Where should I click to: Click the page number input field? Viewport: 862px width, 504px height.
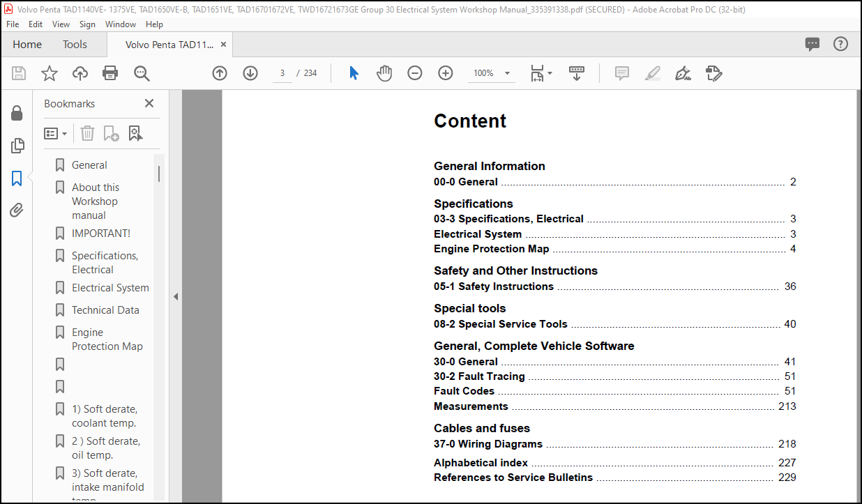(x=282, y=73)
